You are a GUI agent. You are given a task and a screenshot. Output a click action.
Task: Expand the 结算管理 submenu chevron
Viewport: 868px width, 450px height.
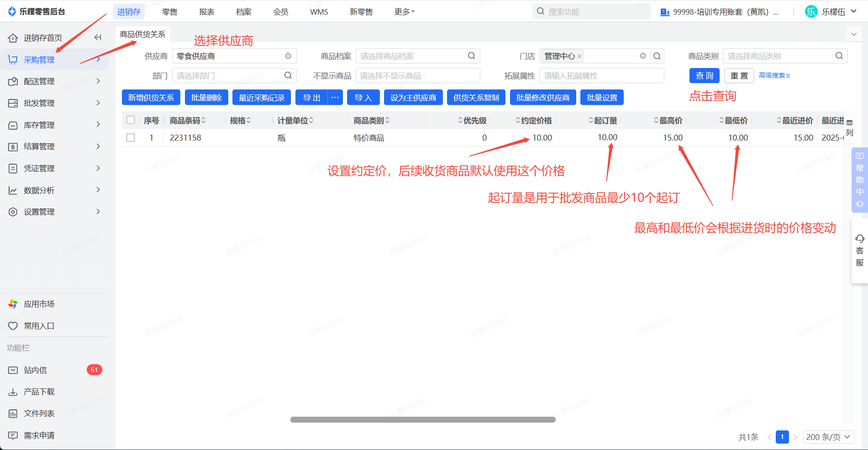point(98,147)
